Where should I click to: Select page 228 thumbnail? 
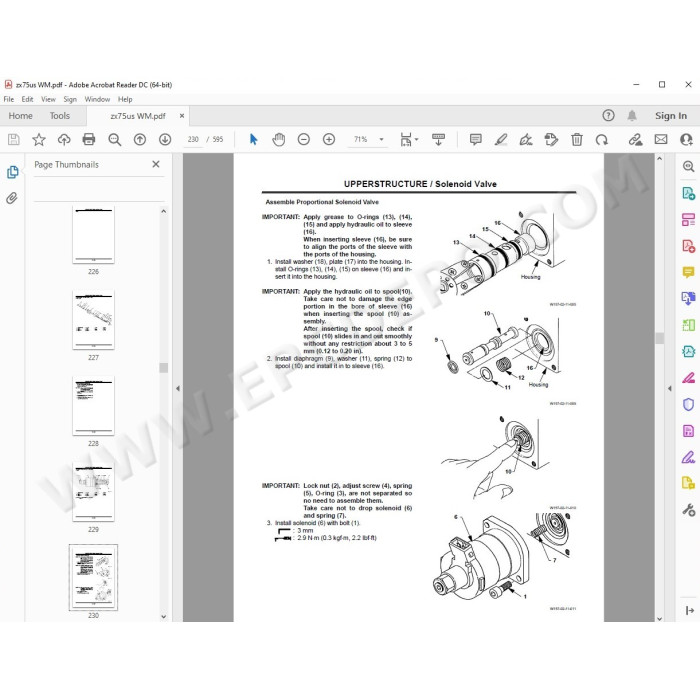click(93, 406)
